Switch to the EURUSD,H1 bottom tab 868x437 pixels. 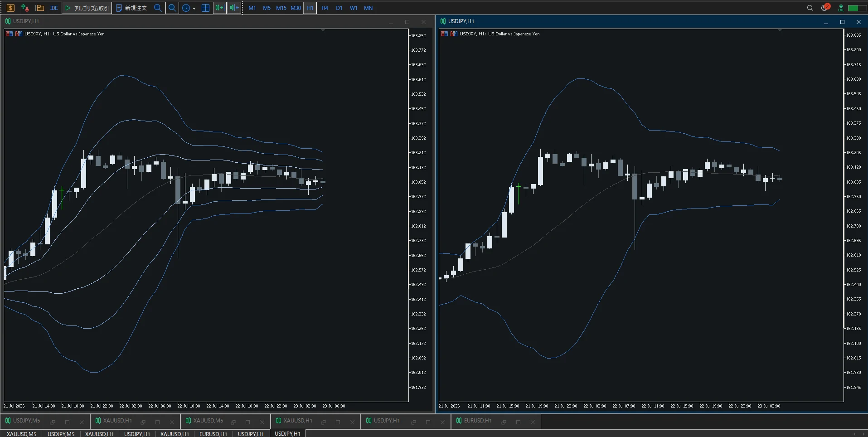(x=213, y=434)
